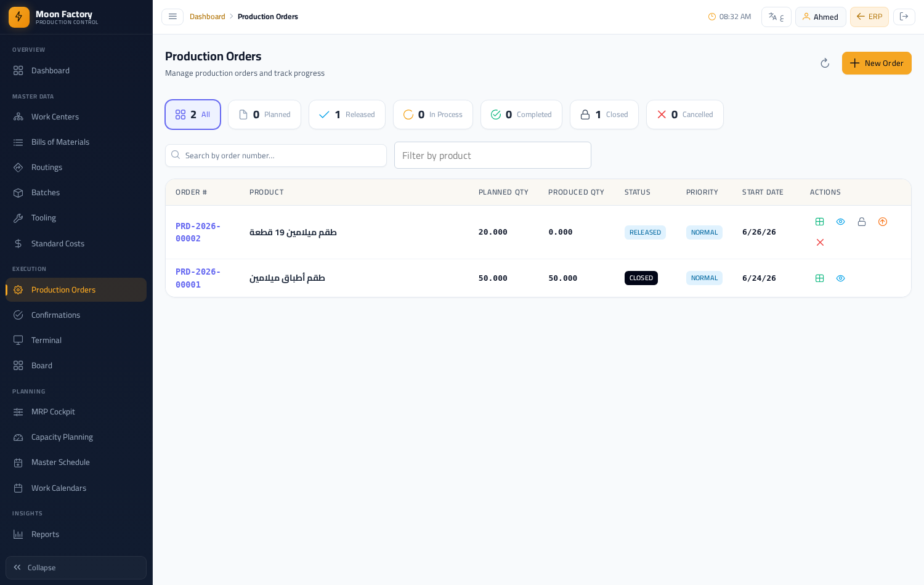Open the Ahmed user profile button
The height and width of the screenshot is (585, 924).
pos(821,17)
